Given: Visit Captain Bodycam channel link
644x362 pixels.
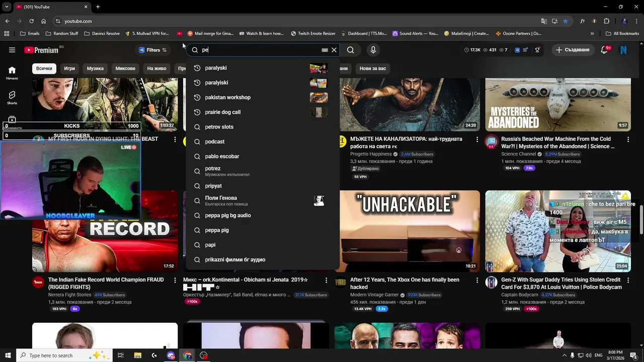Looking at the screenshot, I should point(520,295).
